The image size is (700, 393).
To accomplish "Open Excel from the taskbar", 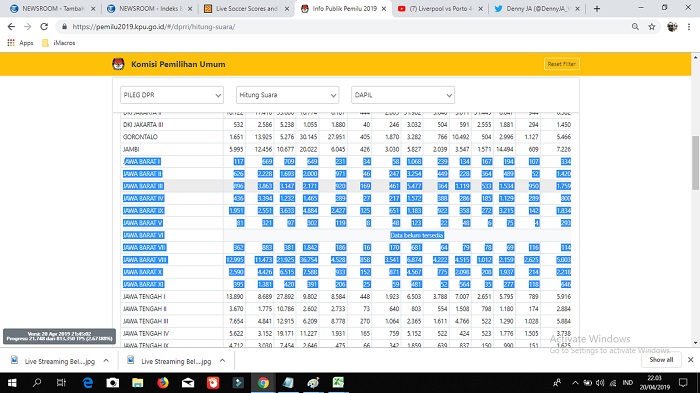I will (x=338, y=383).
